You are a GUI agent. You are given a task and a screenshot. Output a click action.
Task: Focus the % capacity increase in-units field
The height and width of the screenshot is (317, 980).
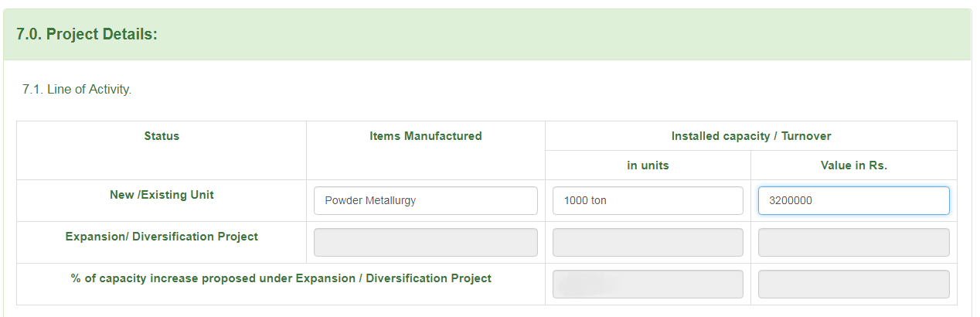pyautogui.click(x=648, y=284)
